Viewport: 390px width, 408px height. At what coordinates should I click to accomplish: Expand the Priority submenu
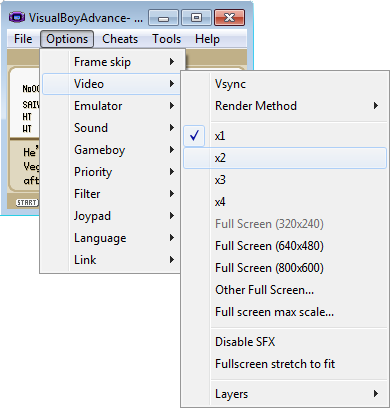[112, 172]
